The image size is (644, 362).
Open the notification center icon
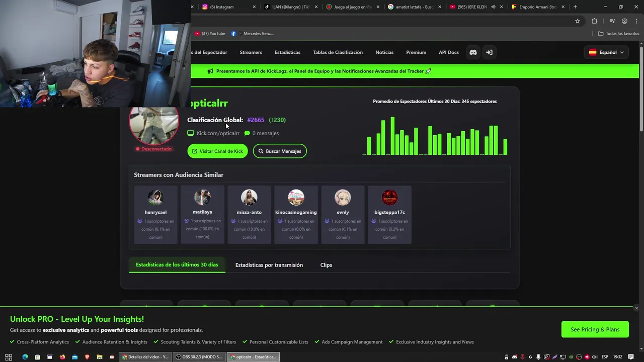coord(631,357)
